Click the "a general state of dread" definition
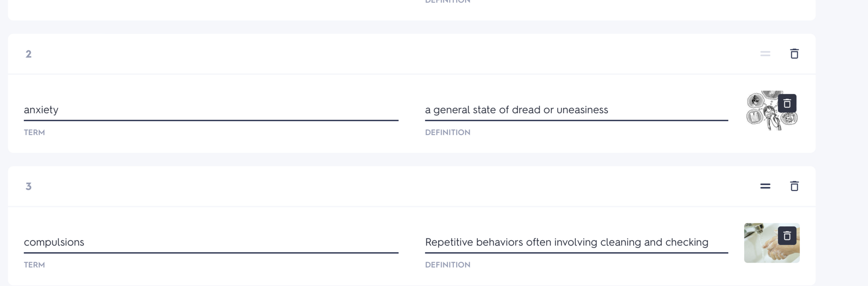Viewport: 868px width, 286px height. (x=576, y=110)
